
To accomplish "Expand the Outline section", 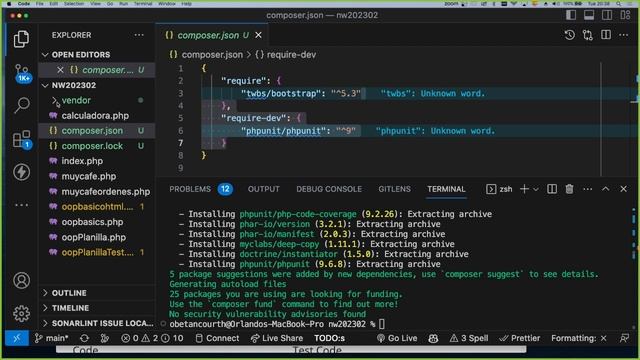I will [x=69, y=293].
